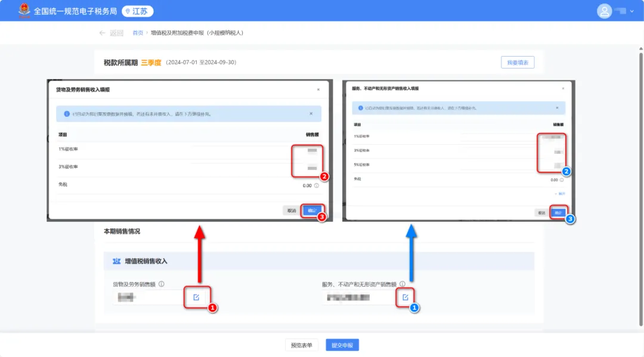Go back using the 返回 arrow link

click(111, 33)
